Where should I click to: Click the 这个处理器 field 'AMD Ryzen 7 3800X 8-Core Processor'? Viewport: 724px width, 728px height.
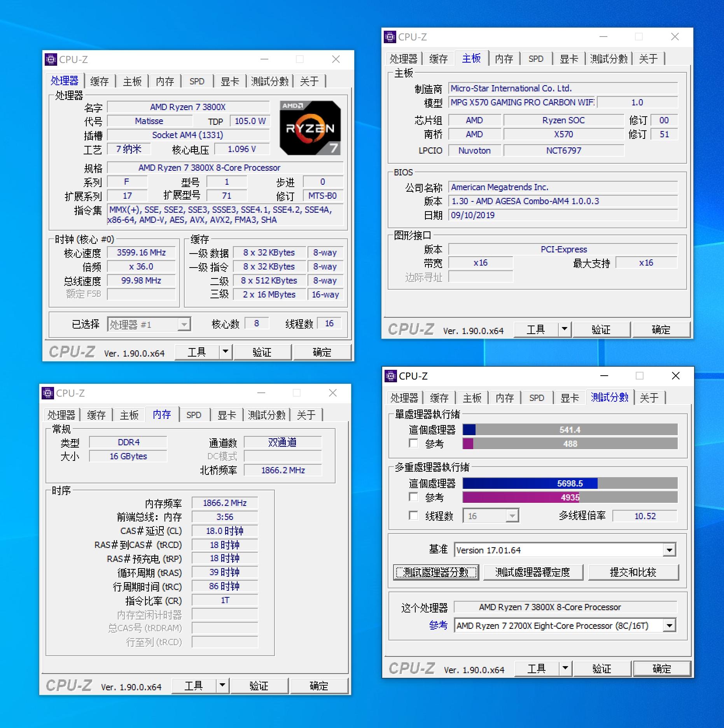coord(566,607)
